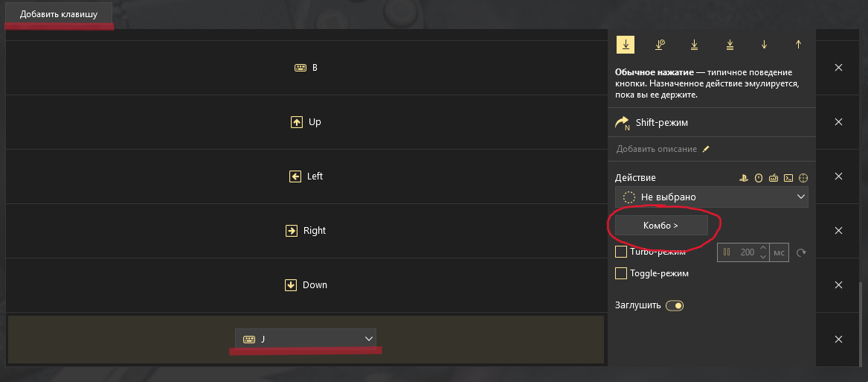868x382 pixels.
Task: Open the Не выбрано action dropdown
Action: (711, 197)
